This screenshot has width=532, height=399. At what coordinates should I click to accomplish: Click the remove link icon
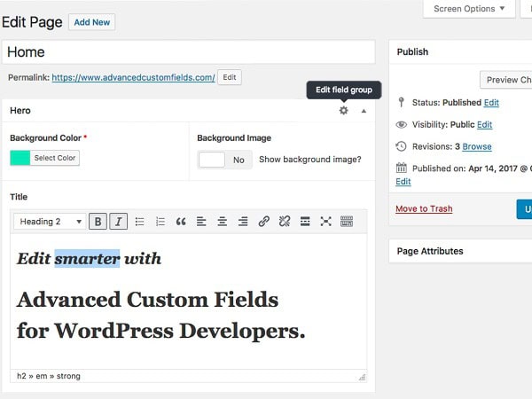click(x=285, y=222)
